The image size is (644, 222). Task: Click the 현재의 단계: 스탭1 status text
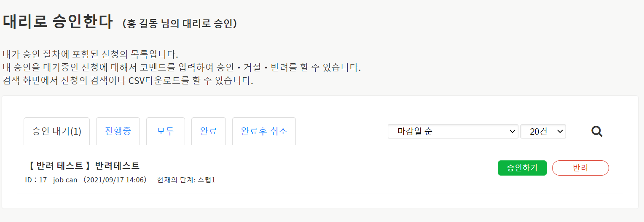tap(186, 180)
